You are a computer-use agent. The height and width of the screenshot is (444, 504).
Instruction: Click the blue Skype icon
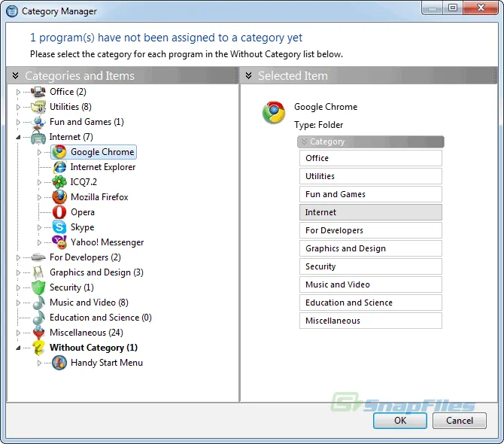click(x=59, y=227)
